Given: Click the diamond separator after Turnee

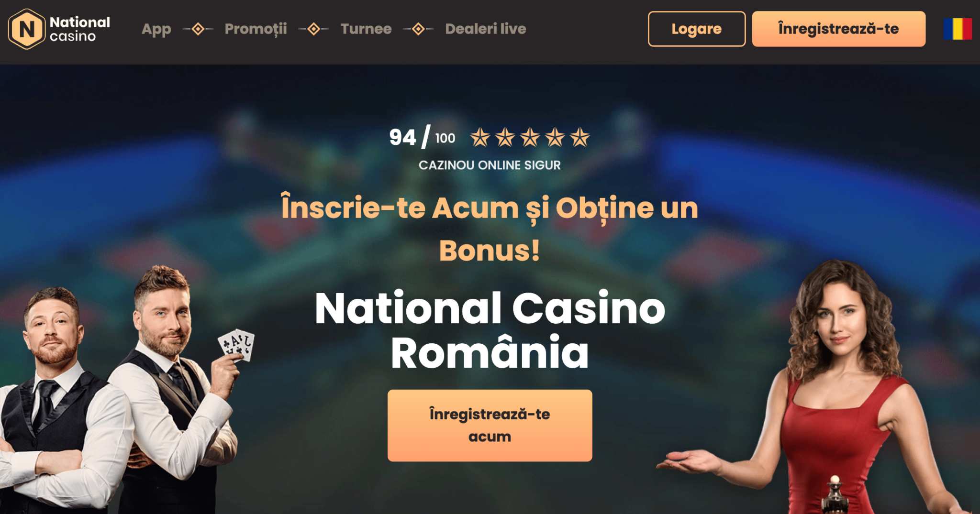Looking at the screenshot, I should click(x=418, y=29).
